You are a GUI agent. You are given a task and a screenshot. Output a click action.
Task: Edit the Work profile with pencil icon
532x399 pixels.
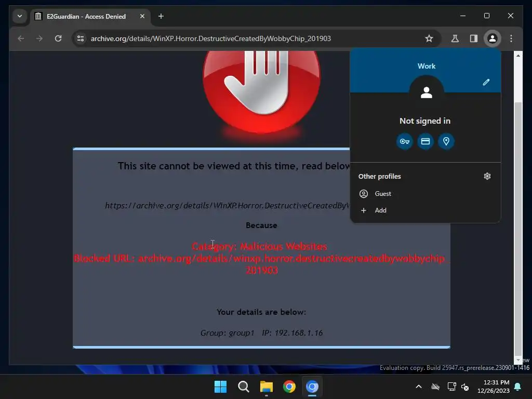click(486, 82)
